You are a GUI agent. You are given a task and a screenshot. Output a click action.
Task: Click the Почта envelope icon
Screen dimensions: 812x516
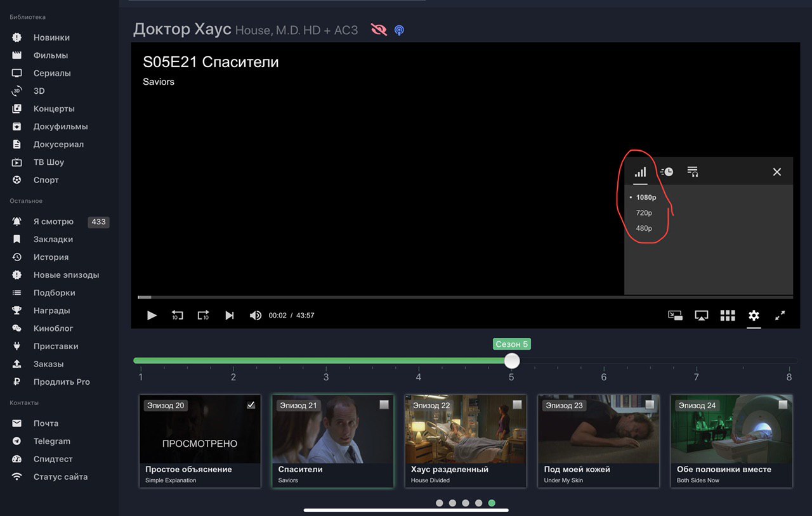pos(17,423)
